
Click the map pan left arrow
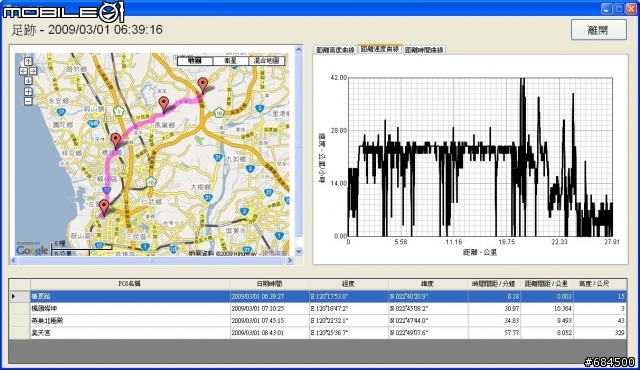23,71
